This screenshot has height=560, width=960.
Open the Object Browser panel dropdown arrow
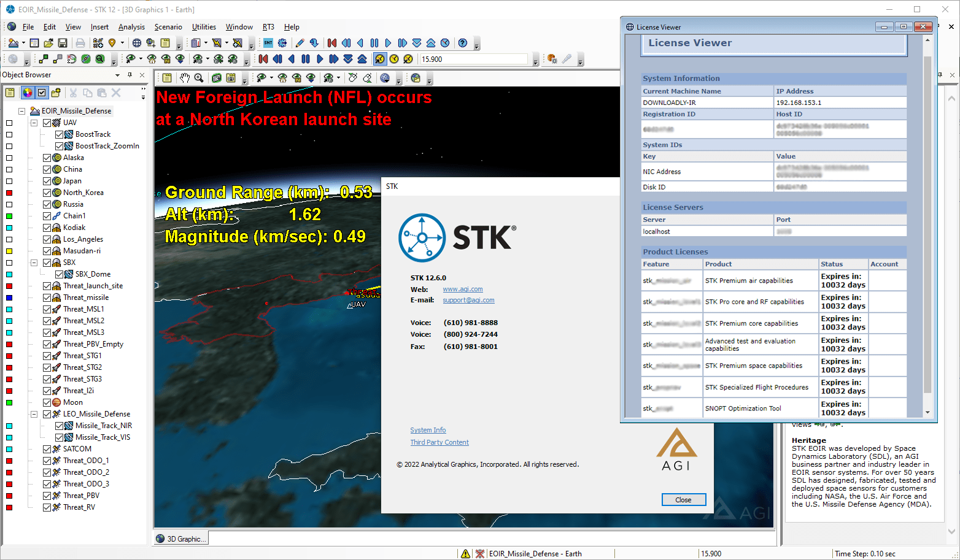click(x=117, y=75)
